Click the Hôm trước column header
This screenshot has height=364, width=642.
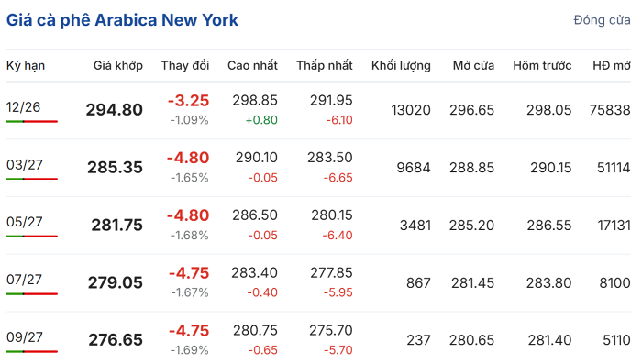point(542,65)
